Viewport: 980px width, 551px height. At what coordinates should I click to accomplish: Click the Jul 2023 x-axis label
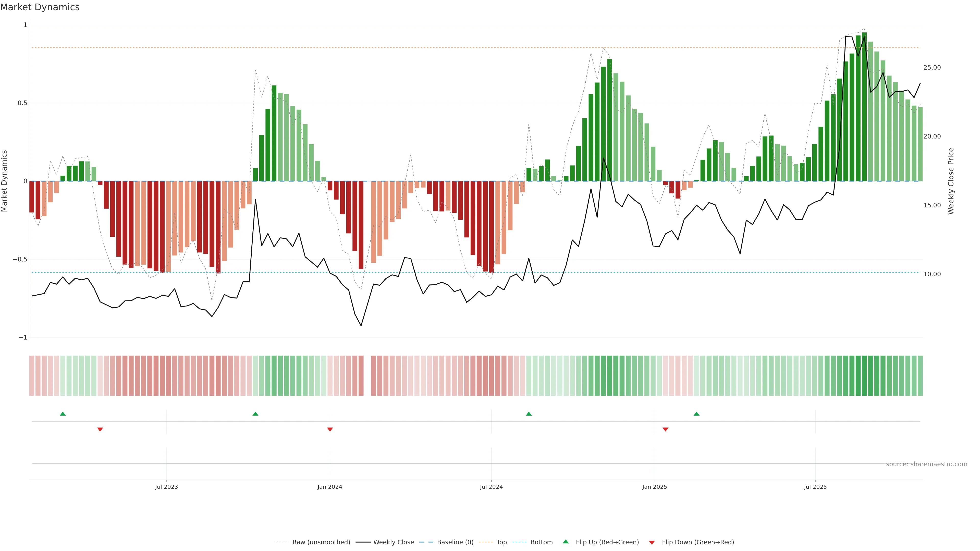(166, 487)
